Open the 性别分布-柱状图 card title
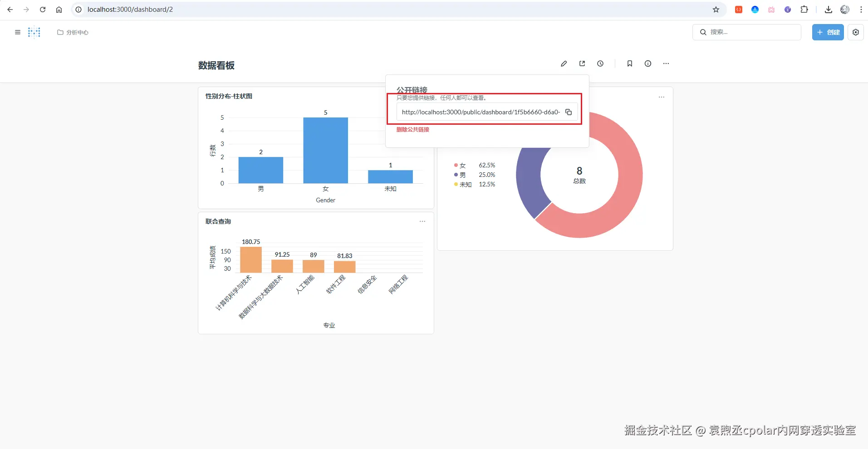The width and height of the screenshot is (868, 449). [229, 96]
